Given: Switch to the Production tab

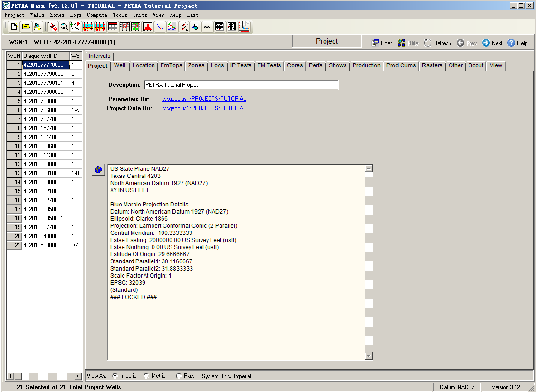Looking at the screenshot, I should pos(366,65).
